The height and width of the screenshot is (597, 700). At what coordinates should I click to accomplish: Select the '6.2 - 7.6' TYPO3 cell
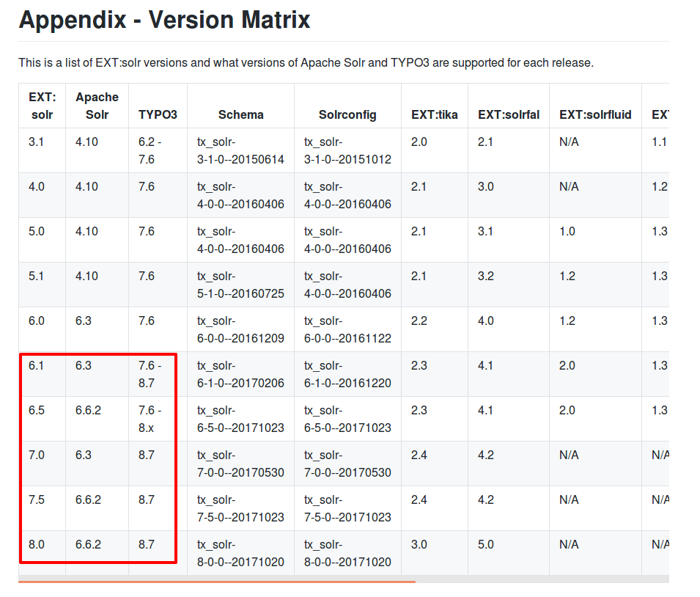158,150
